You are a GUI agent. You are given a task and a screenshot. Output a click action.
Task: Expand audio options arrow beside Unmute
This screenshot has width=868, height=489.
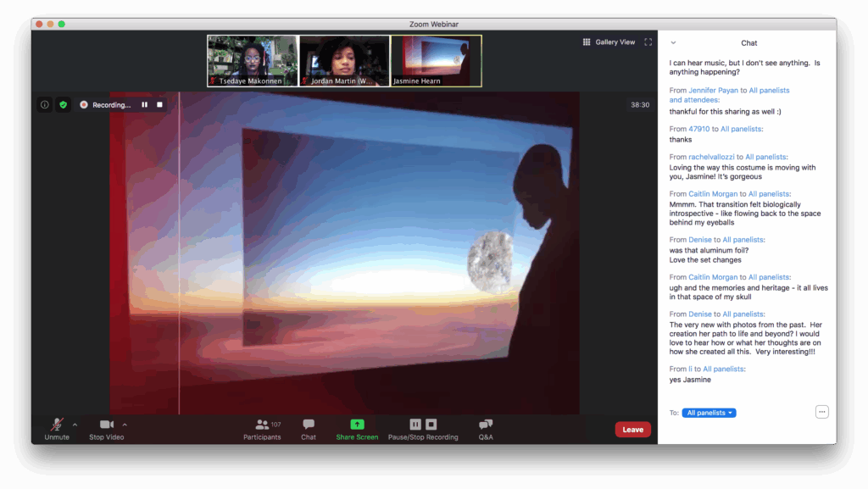75,425
